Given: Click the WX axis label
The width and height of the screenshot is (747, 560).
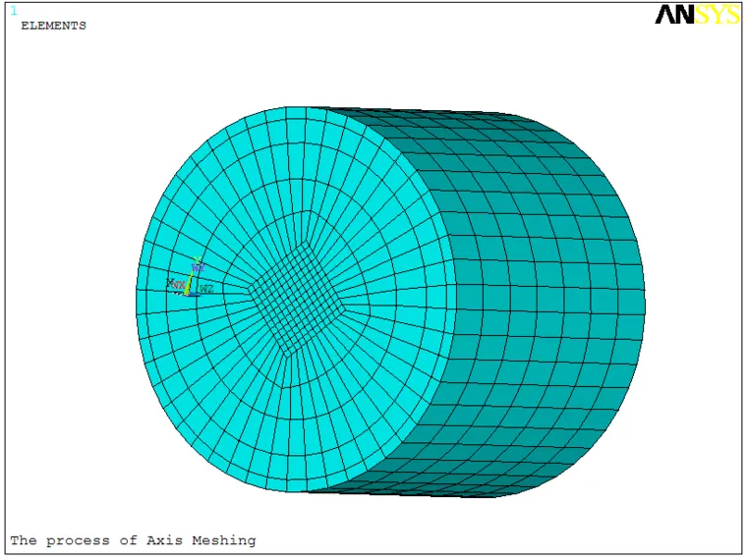Looking at the screenshot, I should coord(178,286).
